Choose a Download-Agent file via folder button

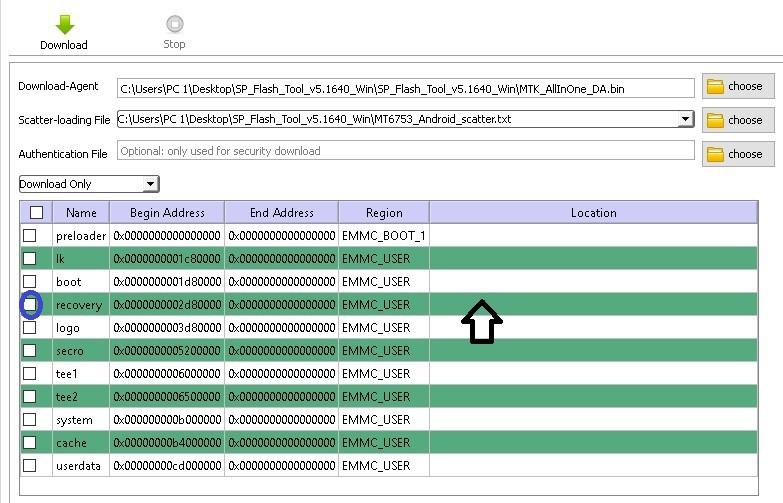pos(737,87)
